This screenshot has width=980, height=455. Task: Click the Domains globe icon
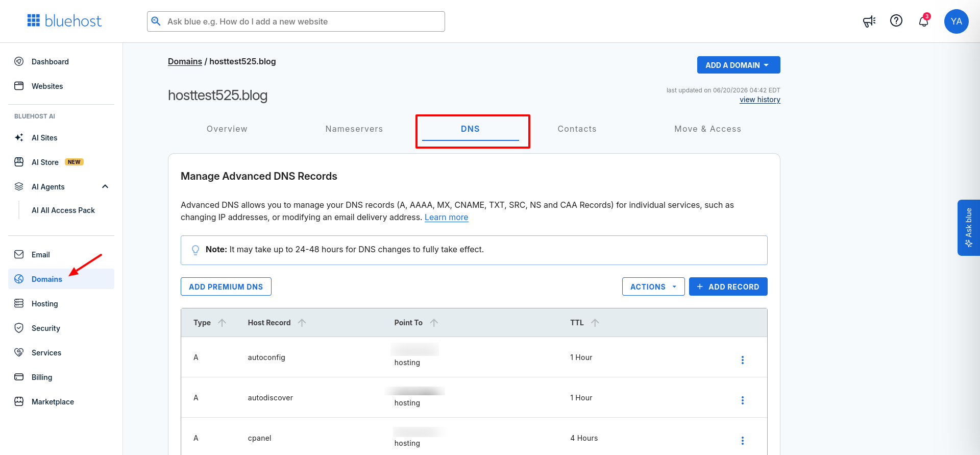click(x=19, y=279)
